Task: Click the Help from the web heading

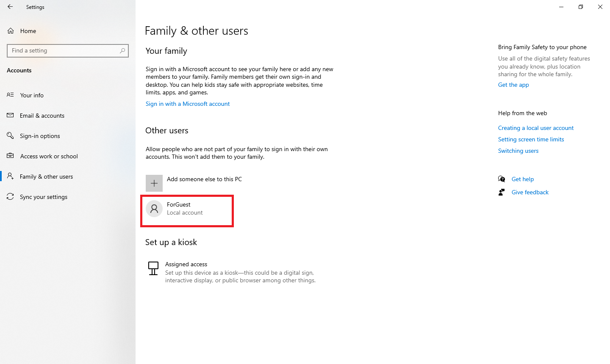Action: (x=522, y=113)
